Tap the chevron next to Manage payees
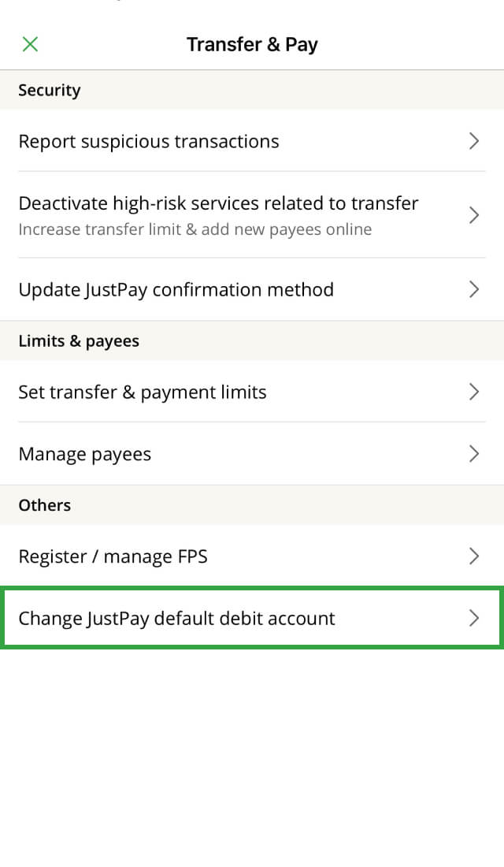The width and height of the screenshot is (504, 867). [473, 454]
